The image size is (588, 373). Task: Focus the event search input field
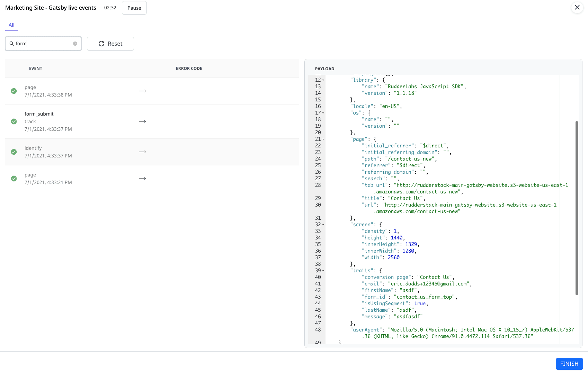coord(43,44)
